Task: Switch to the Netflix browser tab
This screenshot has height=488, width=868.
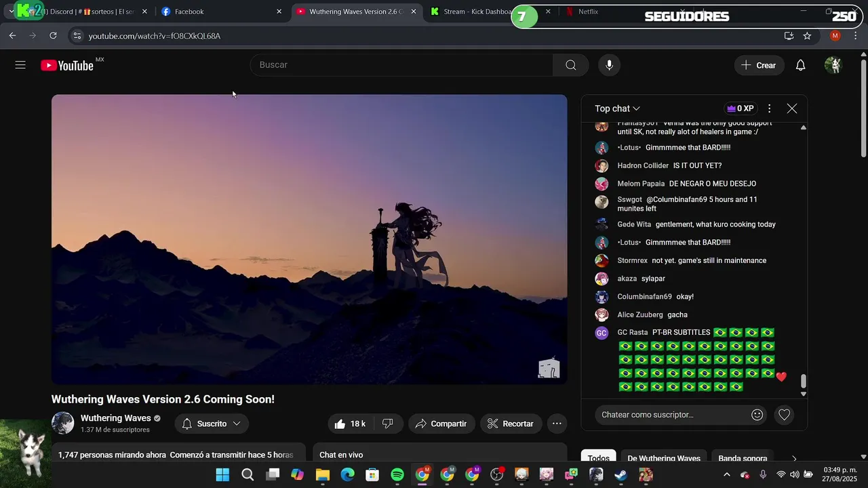Action: pyautogui.click(x=588, y=12)
